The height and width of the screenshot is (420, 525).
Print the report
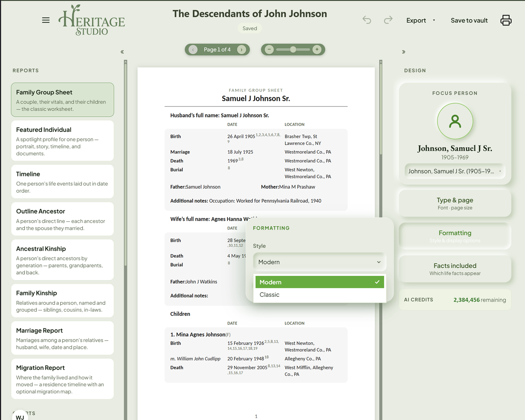pyautogui.click(x=506, y=20)
